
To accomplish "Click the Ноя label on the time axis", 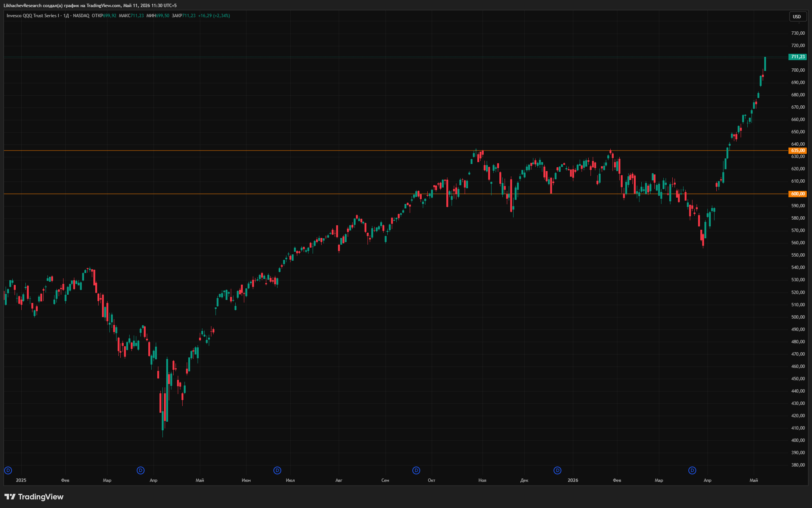I will pyautogui.click(x=482, y=480).
